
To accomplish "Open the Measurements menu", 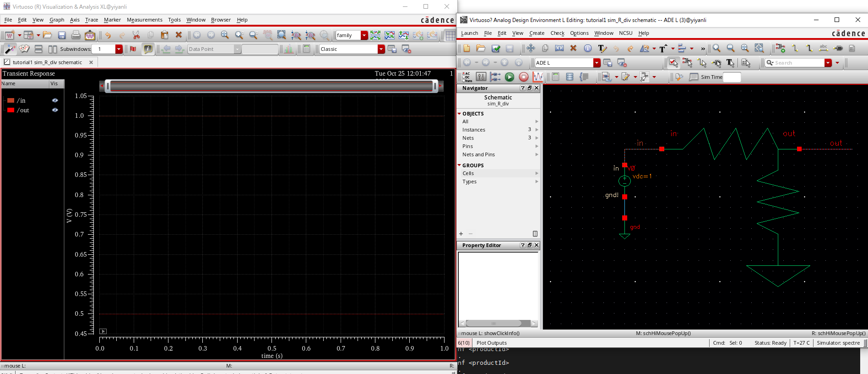I will pyautogui.click(x=145, y=20).
